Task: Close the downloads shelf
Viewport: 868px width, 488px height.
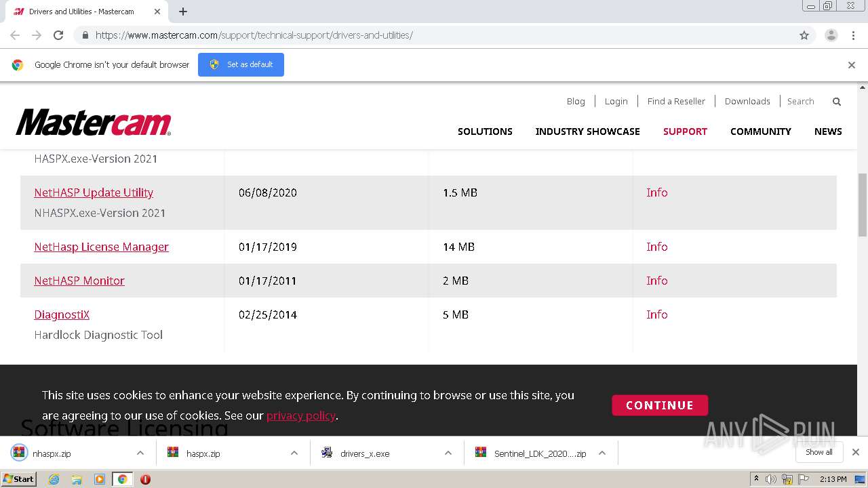Action: (x=856, y=452)
